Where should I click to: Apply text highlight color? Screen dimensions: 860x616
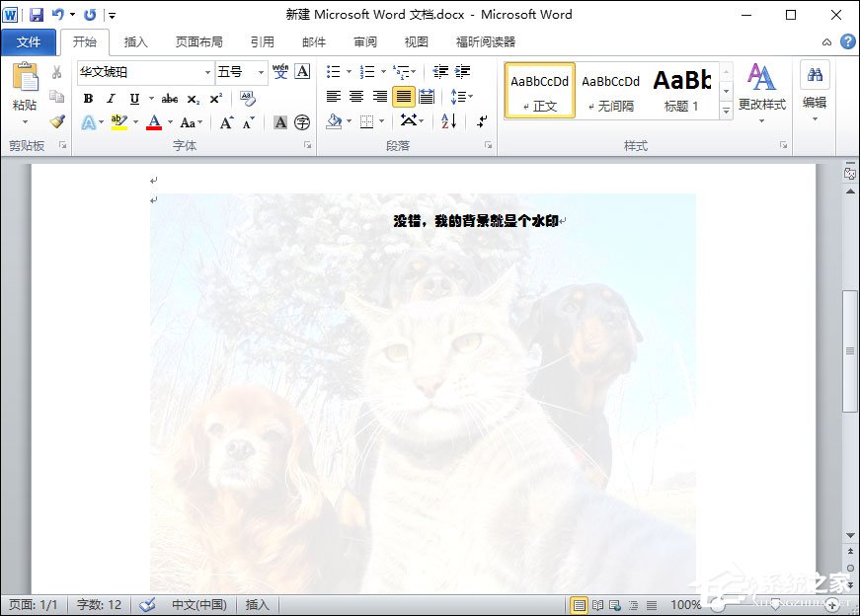(x=118, y=121)
